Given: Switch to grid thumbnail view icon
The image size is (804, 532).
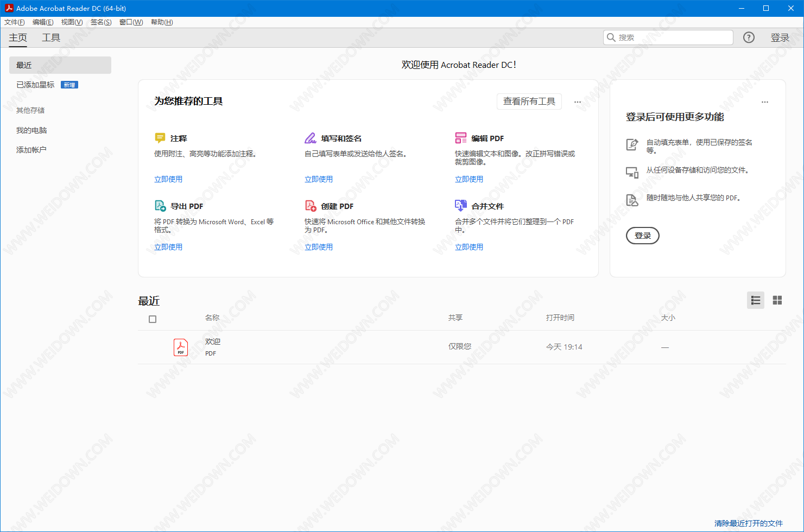Looking at the screenshot, I should pyautogui.click(x=777, y=300).
